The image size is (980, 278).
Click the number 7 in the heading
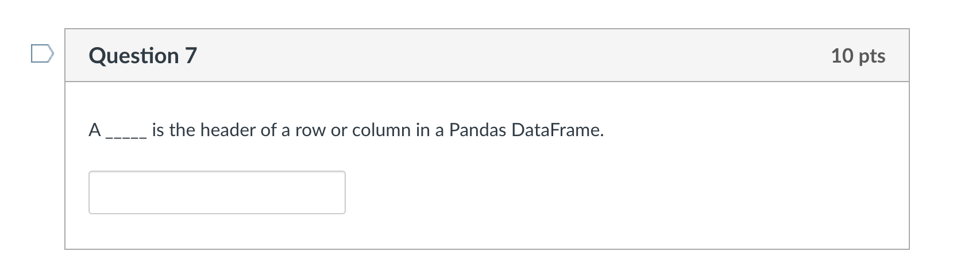[191, 56]
